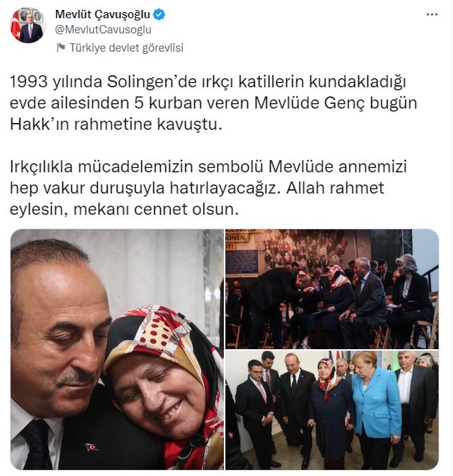Click the word Solingen'de in the tweet
Screen dimensions: 453x476
pyautogui.click(x=152, y=82)
